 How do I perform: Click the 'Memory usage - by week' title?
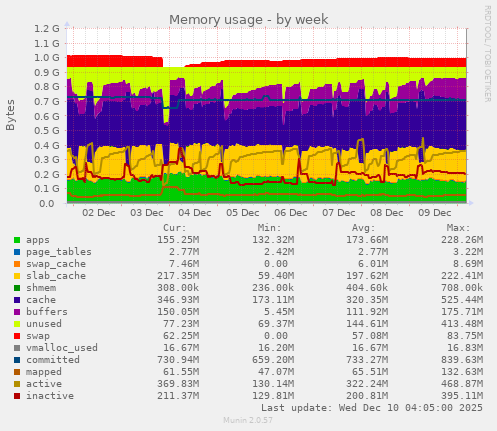pyautogui.click(x=249, y=20)
